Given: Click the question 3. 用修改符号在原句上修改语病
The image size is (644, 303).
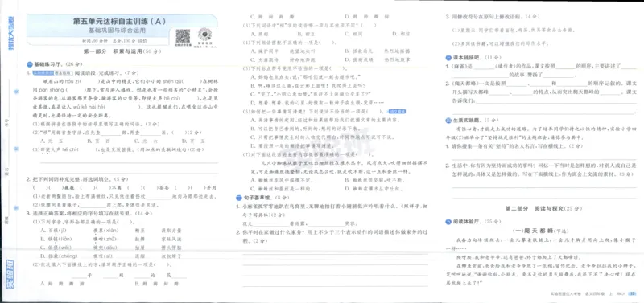Looking at the screenshot, I should click(493, 17).
